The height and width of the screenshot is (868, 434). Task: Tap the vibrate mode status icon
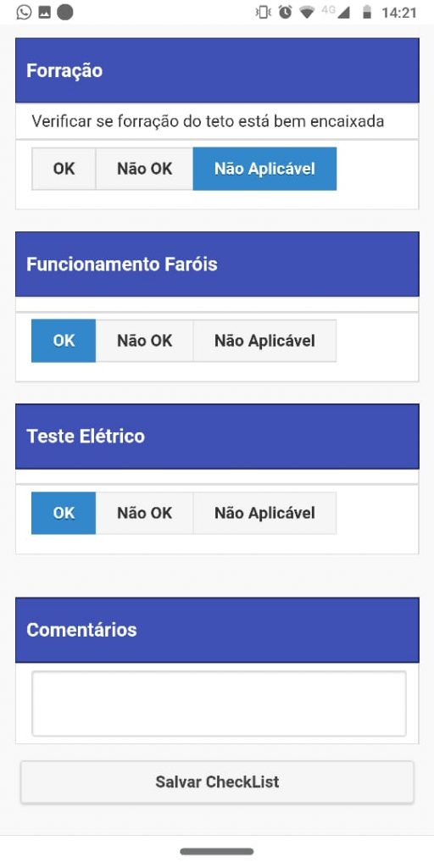pos(263,12)
